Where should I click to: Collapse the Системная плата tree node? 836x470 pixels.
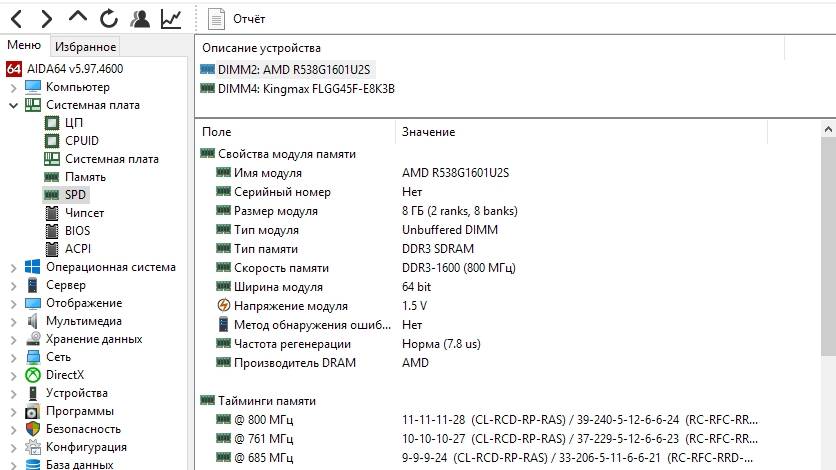(13, 105)
